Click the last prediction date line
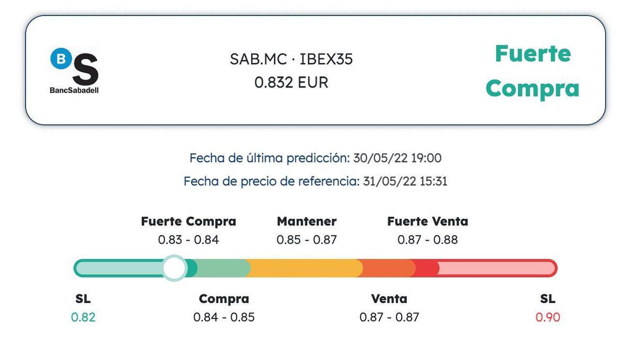The width and height of the screenshot is (636, 364). tap(315, 158)
